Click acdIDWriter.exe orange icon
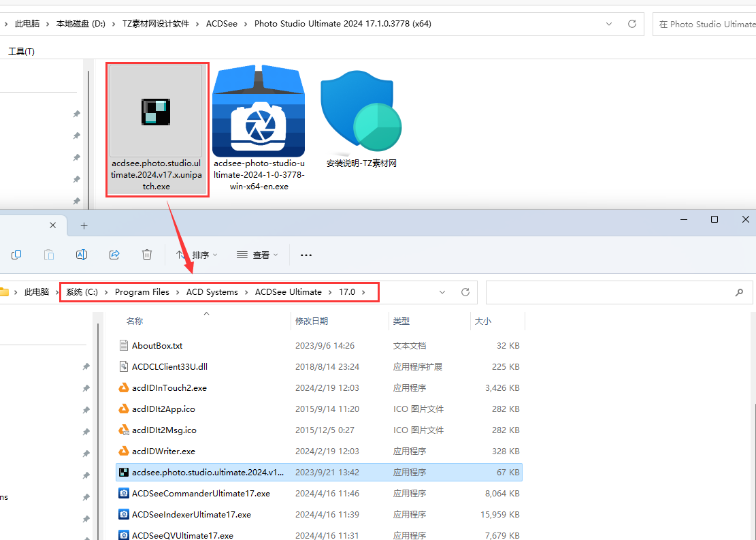Image resolution: width=756 pixels, height=540 pixels. click(x=124, y=451)
